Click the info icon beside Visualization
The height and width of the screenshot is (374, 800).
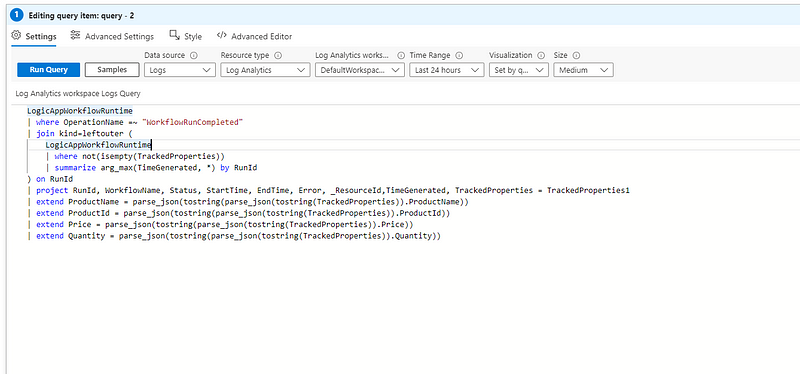[541, 55]
